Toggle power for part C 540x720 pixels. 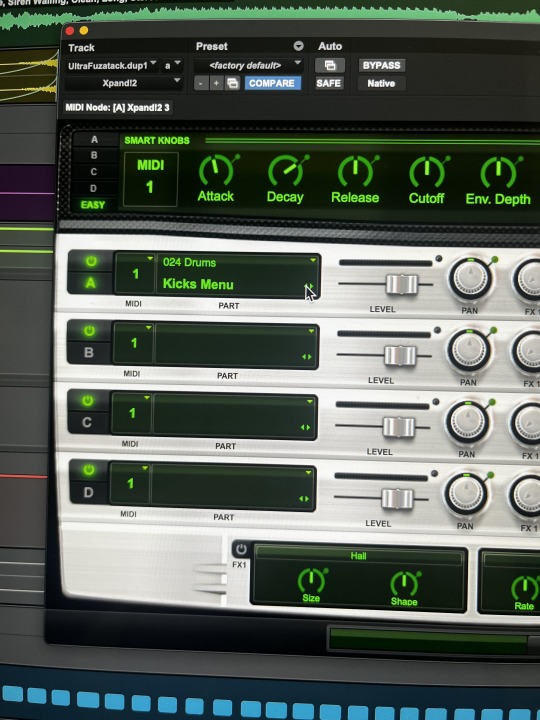coord(88,400)
